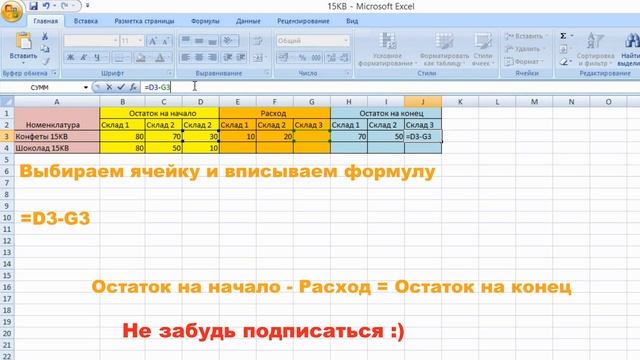Toggle top vertical alignment
Screen dimensions: 640x360
point(186,41)
